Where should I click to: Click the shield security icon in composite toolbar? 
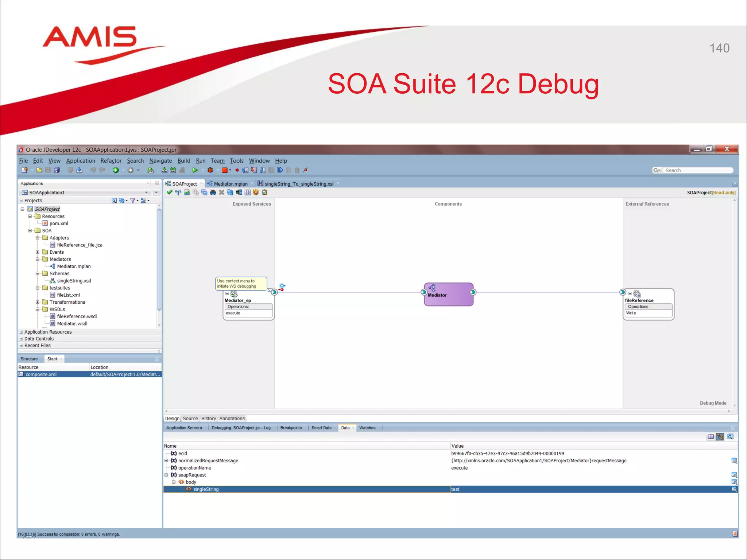(256, 192)
